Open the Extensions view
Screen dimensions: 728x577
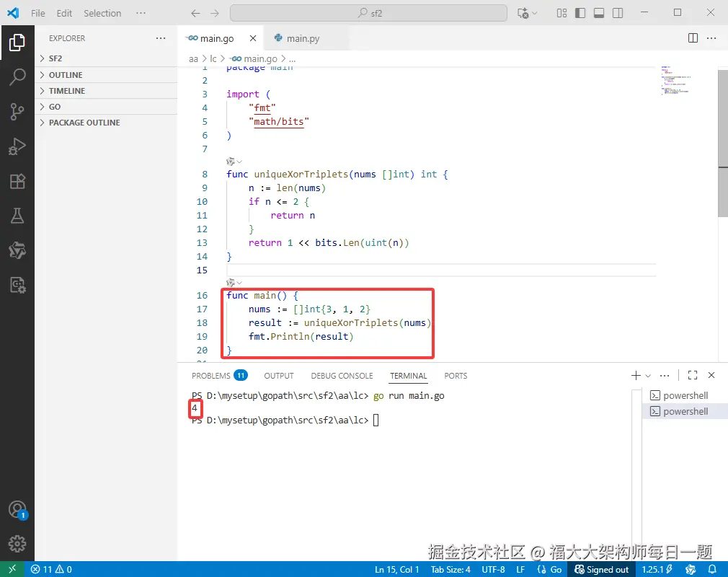pyautogui.click(x=17, y=181)
